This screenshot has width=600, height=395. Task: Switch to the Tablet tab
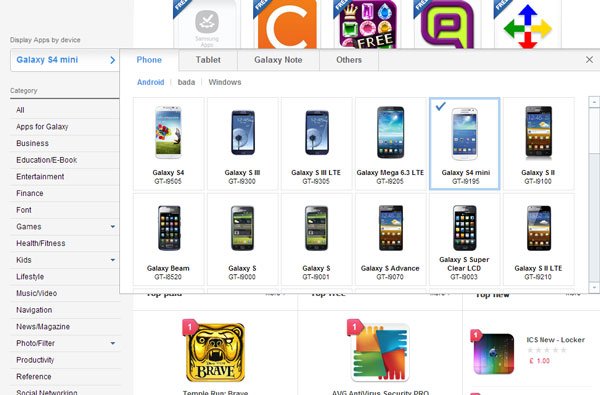tap(208, 60)
